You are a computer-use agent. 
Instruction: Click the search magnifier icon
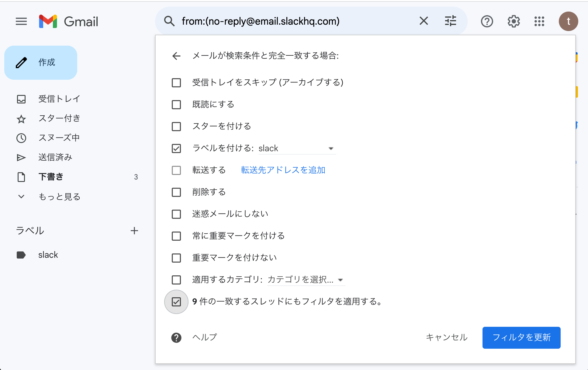pyautogui.click(x=169, y=21)
